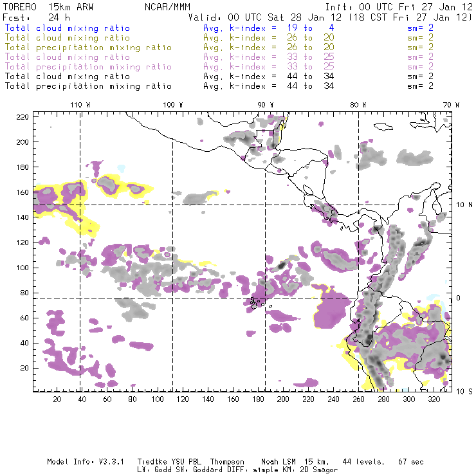The height and width of the screenshot is (476, 476).
Task: Click the "60" tick label on horizontal axis
Action: coord(107,399)
